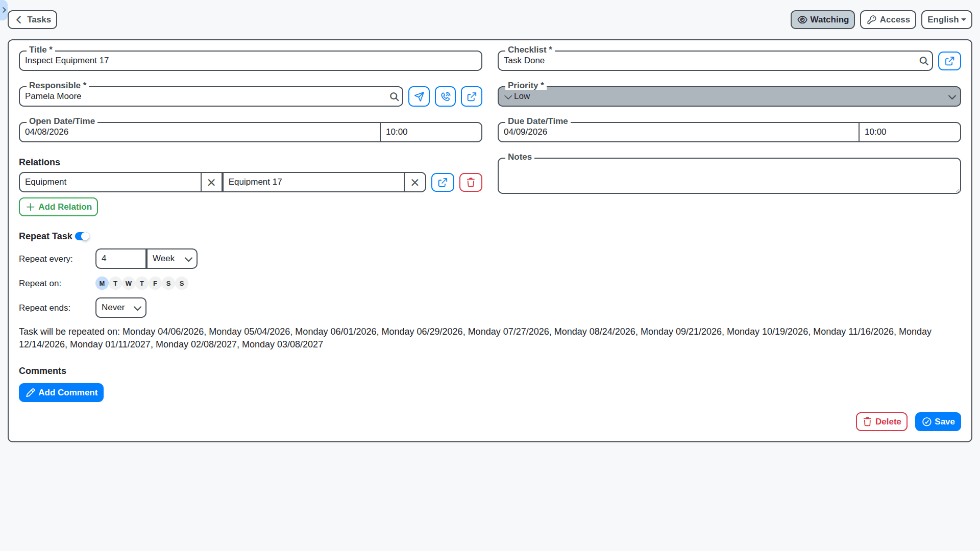This screenshot has height=551, width=980.
Task: Open related Equipment 17 external link icon
Action: [x=443, y=183]
